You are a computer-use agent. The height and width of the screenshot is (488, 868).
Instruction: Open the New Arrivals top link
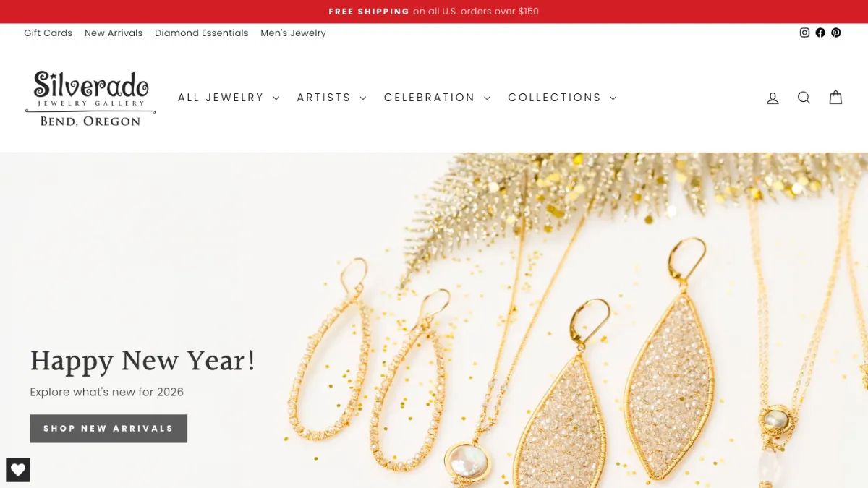114,33
